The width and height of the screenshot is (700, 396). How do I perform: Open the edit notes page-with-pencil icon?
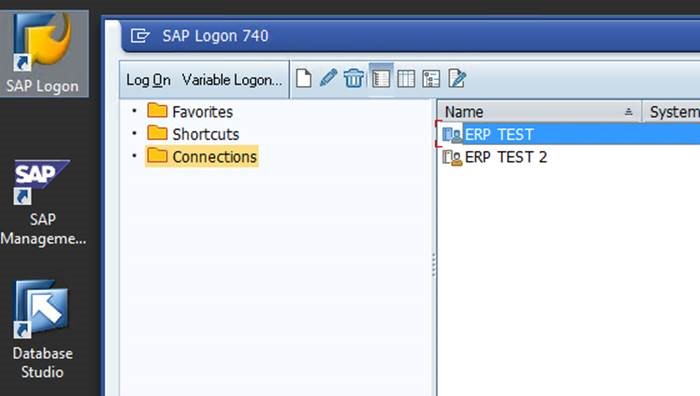pos(457,79)
